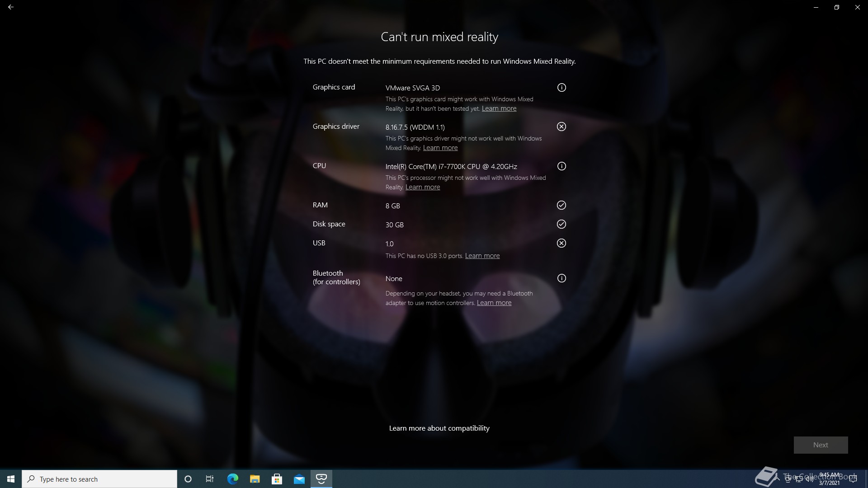Click the Next button
Screen dimensions: 868x488
click(821, 445)
